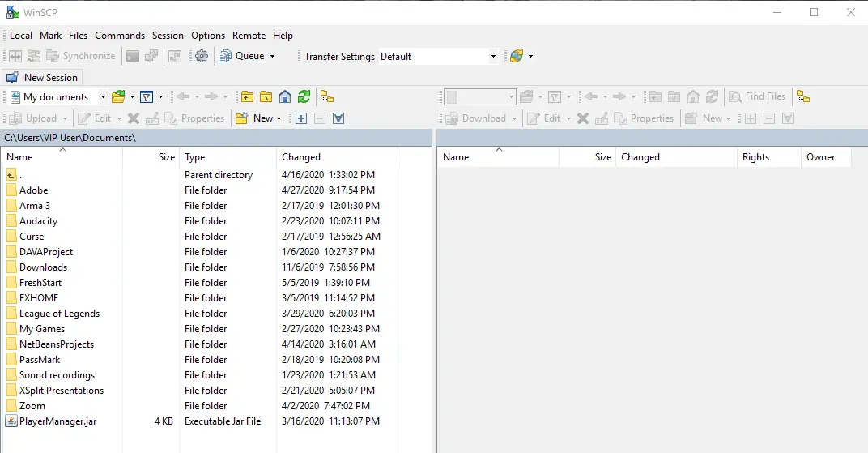Image resolution: width=868 pixels, height=453 pixels.
Task: Toggle the remote directory tree panel
Action: click(802, 96)
